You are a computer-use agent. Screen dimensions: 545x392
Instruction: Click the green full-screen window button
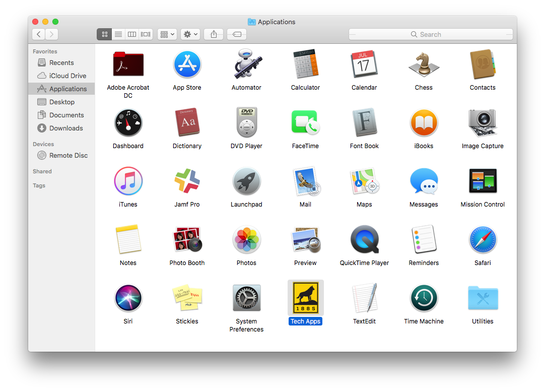coord(55,22)
